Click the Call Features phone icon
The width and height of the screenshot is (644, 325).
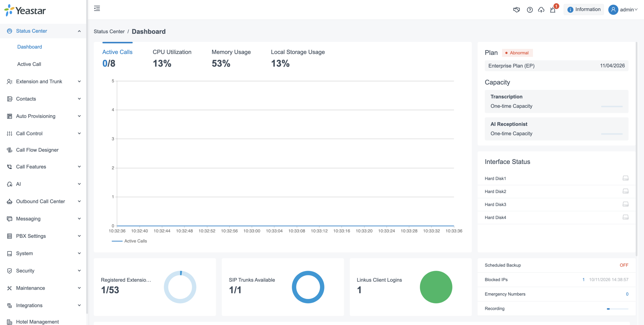tap(10, 167)
